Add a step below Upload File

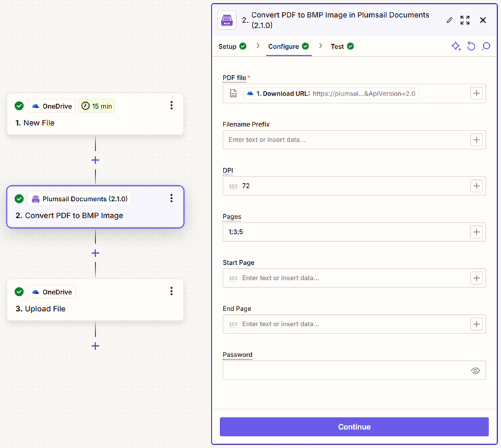click(95, 346)
